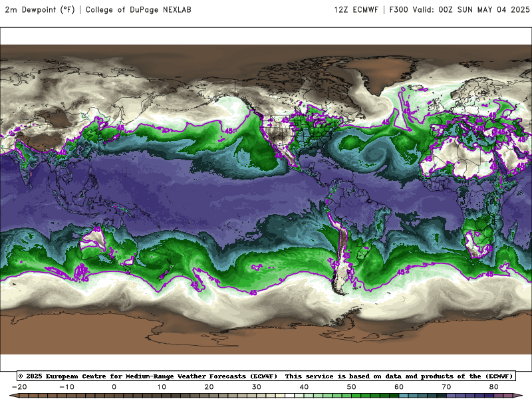532x399 pixels.
Task: Click the "2m Dewpoint (°F)" title text
Action: pos(40,10)
